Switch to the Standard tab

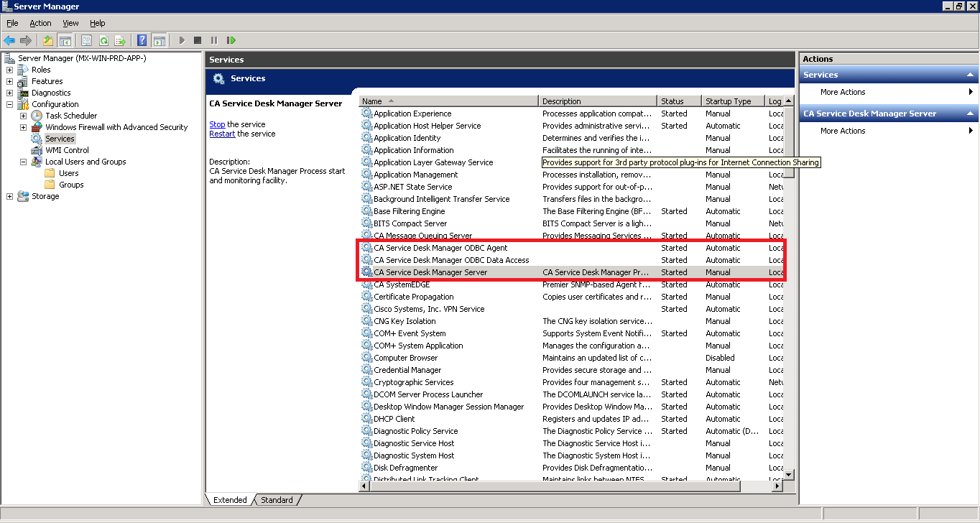pyautogui.click(x=277, y=500)
